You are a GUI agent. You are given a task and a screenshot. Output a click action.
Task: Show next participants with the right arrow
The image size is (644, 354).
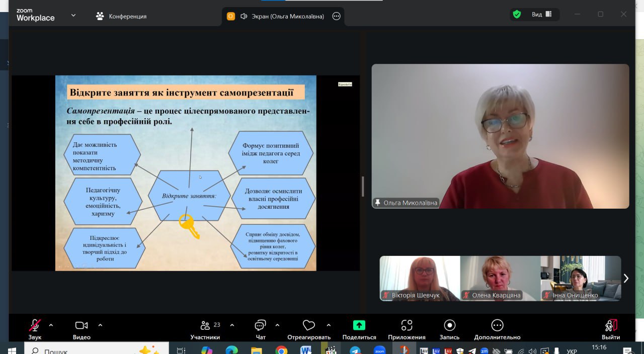coord(626,278)
